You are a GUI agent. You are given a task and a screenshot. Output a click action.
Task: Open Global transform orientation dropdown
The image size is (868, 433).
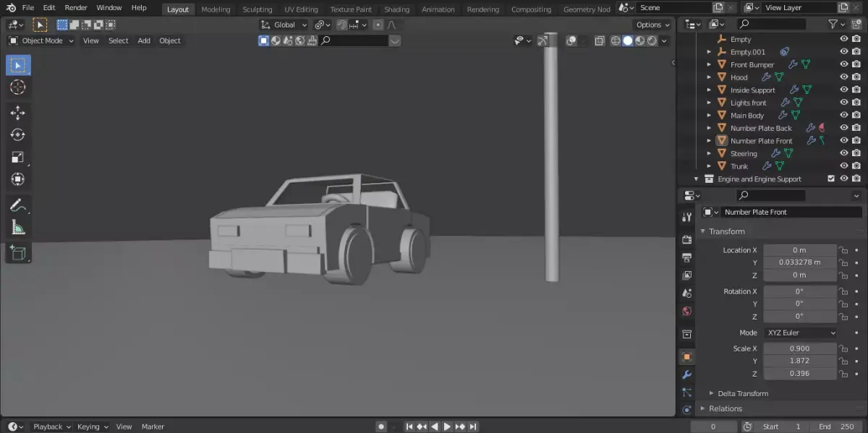pyautogui.click(x=284, y=25)
